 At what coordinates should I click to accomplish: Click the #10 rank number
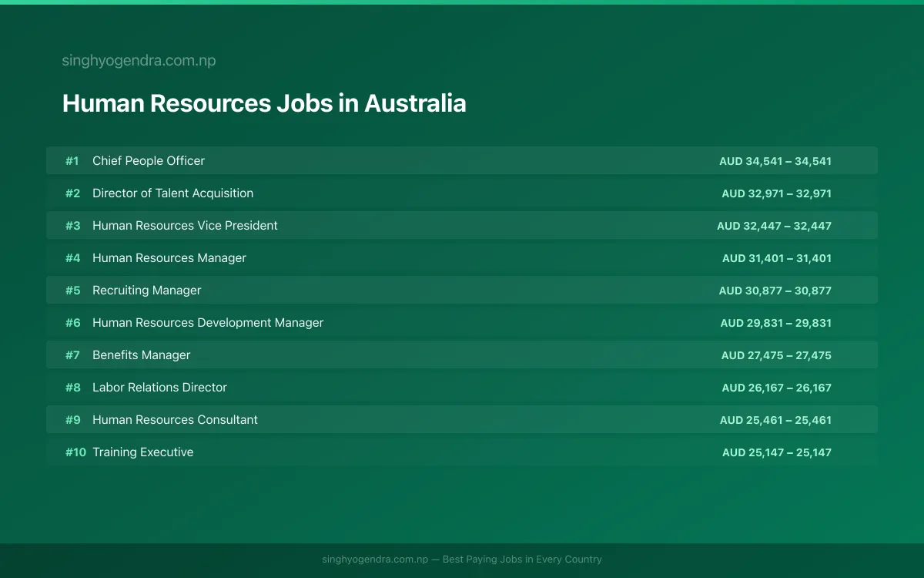[75, 452]
